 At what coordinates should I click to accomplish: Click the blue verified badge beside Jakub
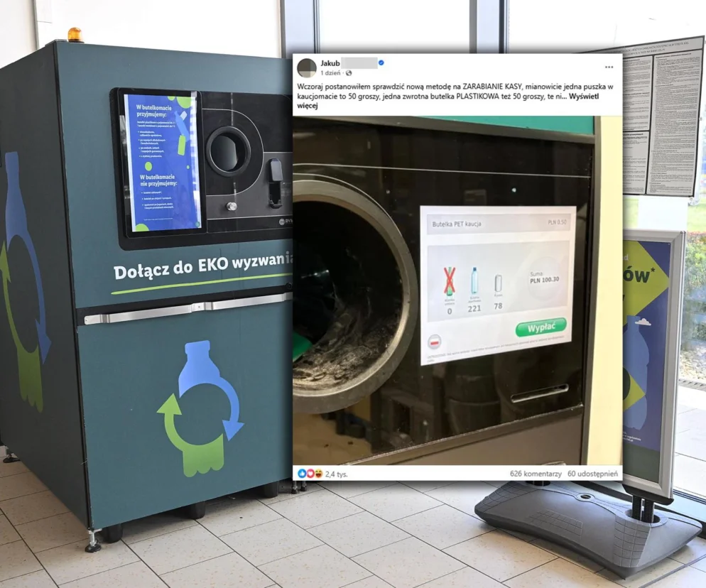381,63
